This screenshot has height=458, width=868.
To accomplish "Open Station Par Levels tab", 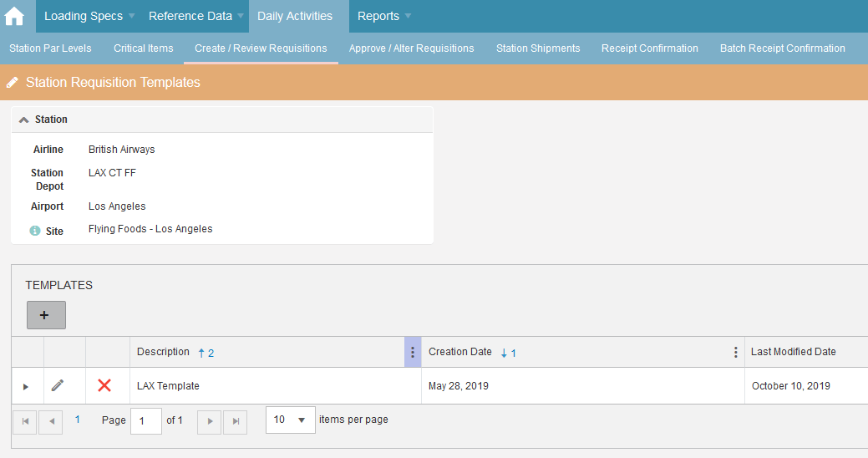I will tap(50, 48).
